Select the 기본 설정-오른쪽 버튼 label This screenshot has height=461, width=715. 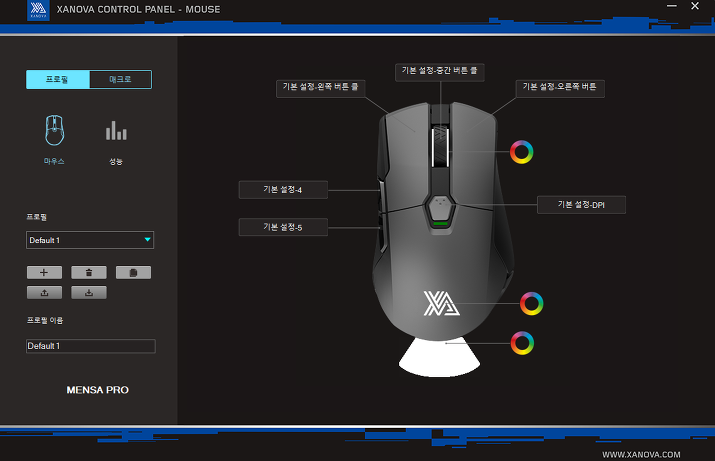[560, 89]
